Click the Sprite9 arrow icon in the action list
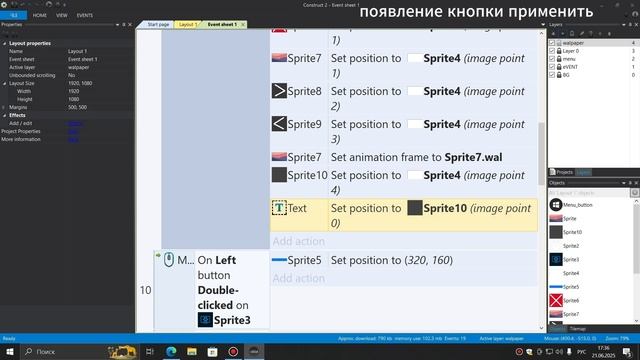Image resolution: width=640 pixels, height=360 pixels. (279, 124)
